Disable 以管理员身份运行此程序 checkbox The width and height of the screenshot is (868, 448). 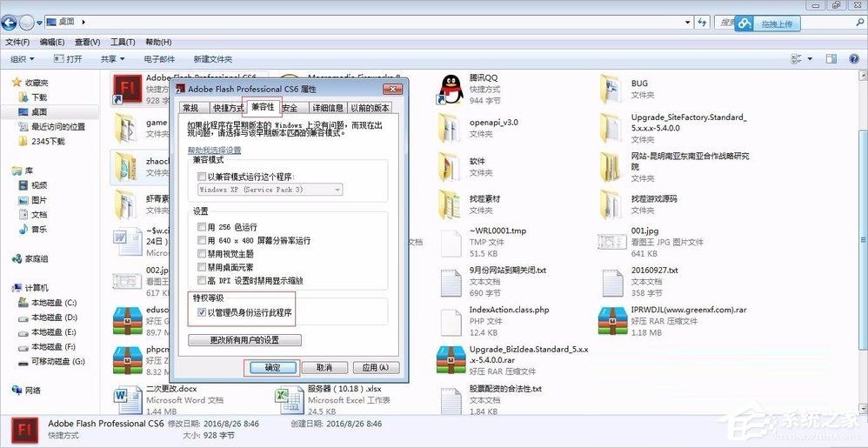(x=203, y=312)
